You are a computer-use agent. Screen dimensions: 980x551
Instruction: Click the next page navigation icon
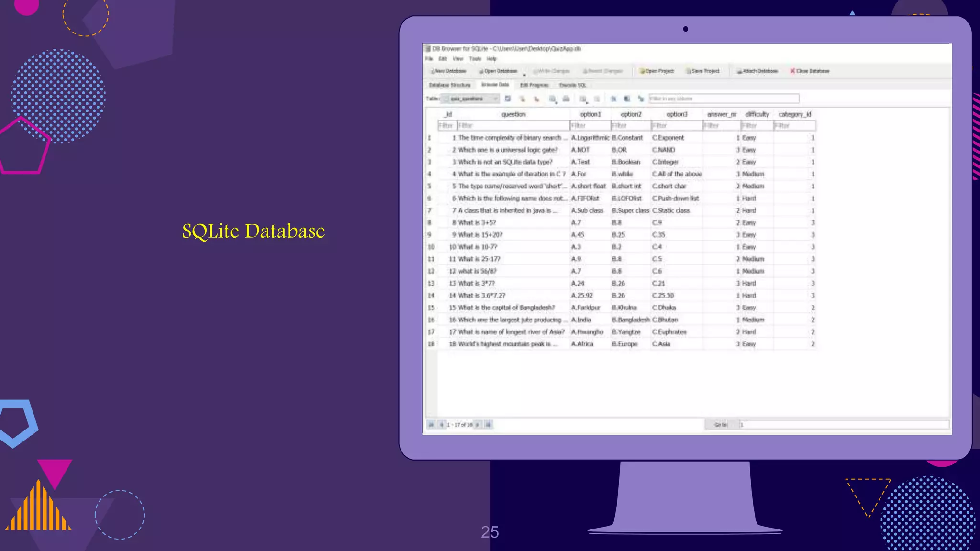pos(478,424)
